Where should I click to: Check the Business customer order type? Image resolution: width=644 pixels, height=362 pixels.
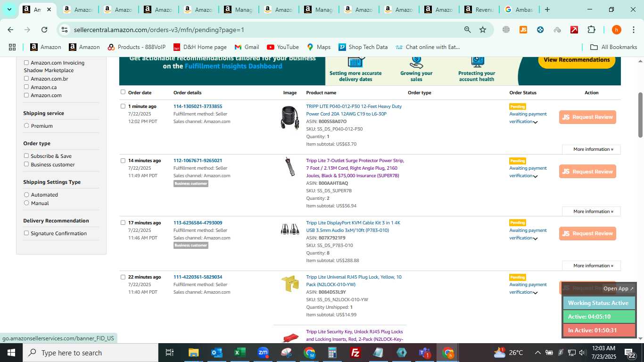pyautogui.click(x=26, y=165)
